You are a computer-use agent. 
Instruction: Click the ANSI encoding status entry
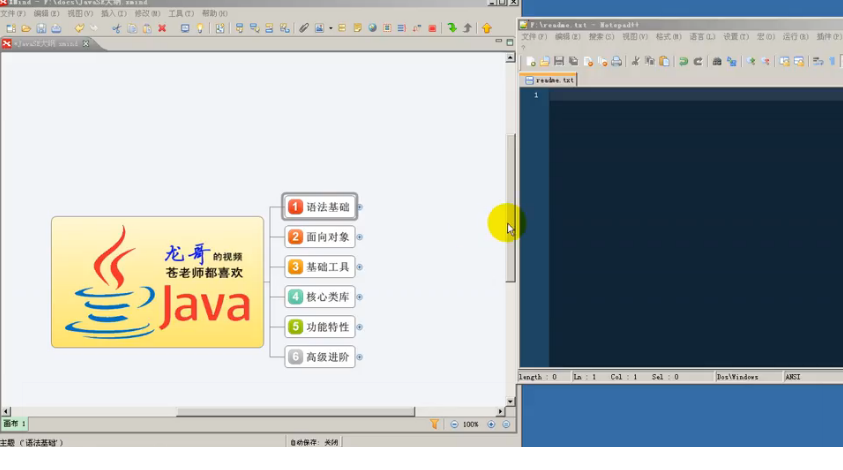coord(792,377)
